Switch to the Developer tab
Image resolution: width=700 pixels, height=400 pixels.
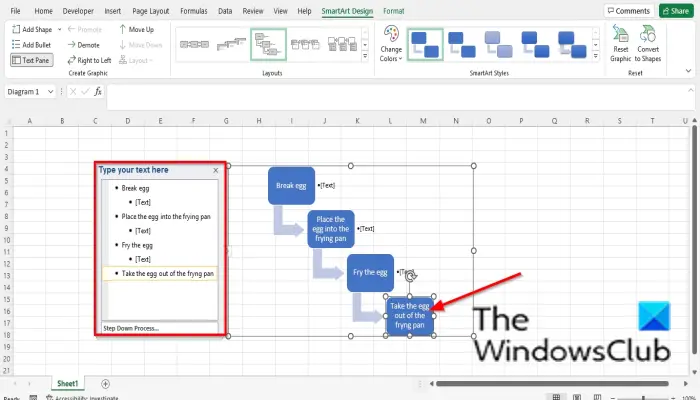coord(78,11)
